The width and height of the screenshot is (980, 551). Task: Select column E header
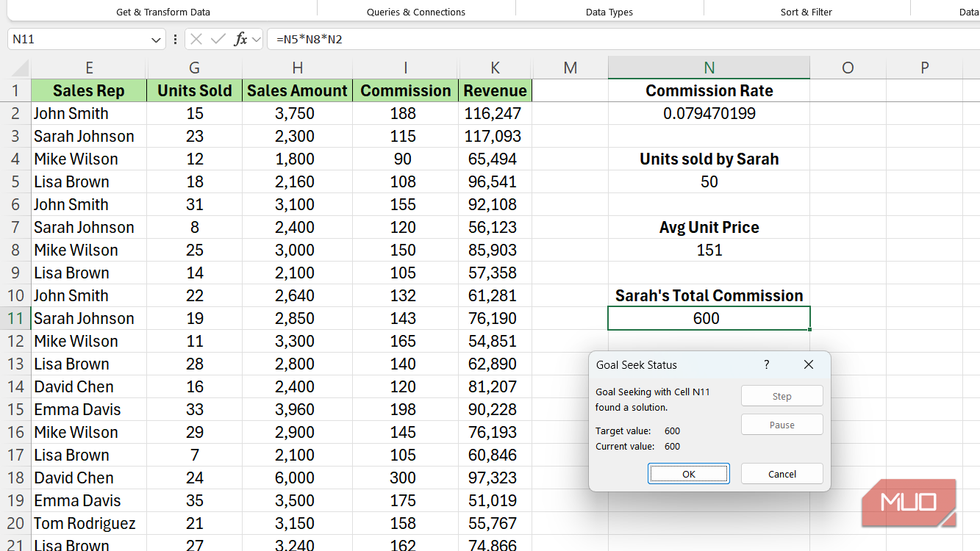pos(89,68)
